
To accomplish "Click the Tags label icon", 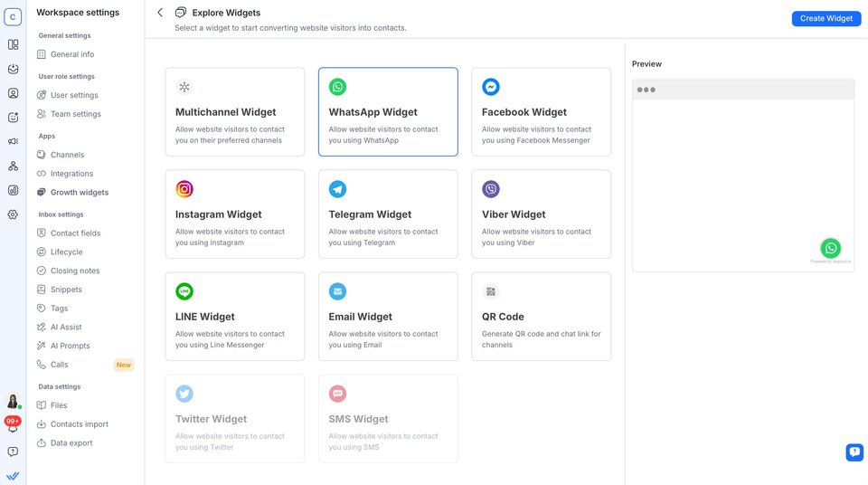I will pyautogui.click(x=41, y=309).
